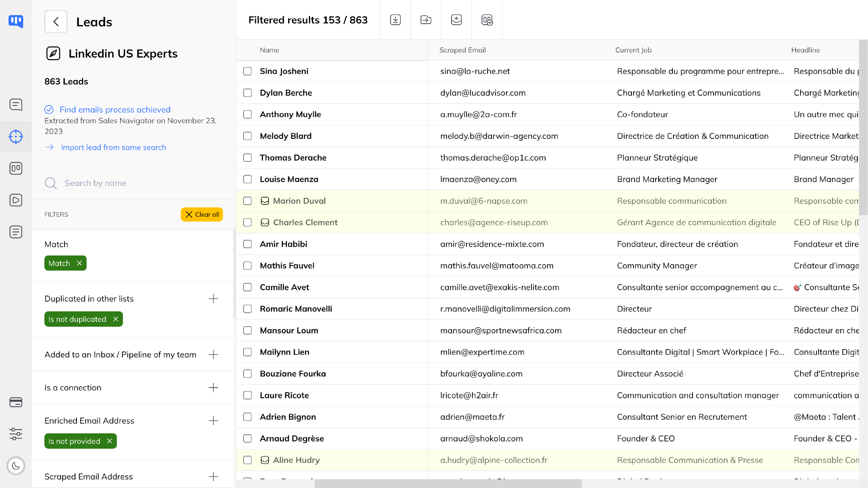This screenshot has height=488, width=868.
Task: Expand the Scraped Email Address filter
Action: [213, 477]
